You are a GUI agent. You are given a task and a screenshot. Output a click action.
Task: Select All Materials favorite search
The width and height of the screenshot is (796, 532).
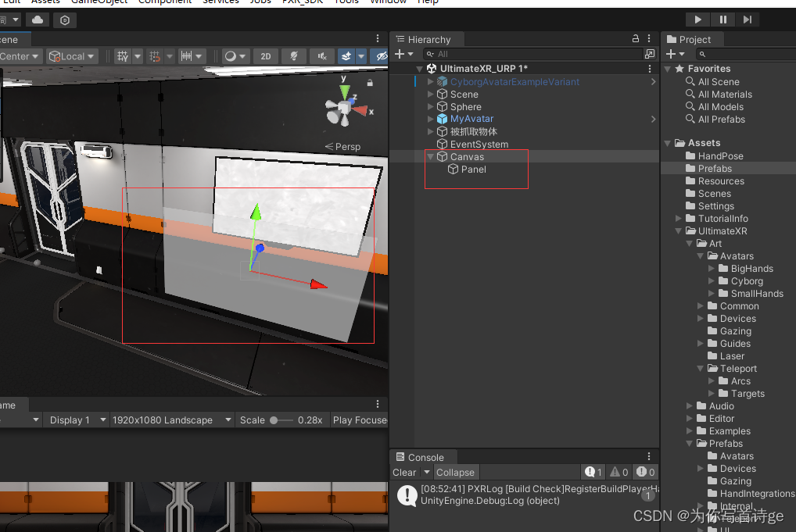(724, 95)
